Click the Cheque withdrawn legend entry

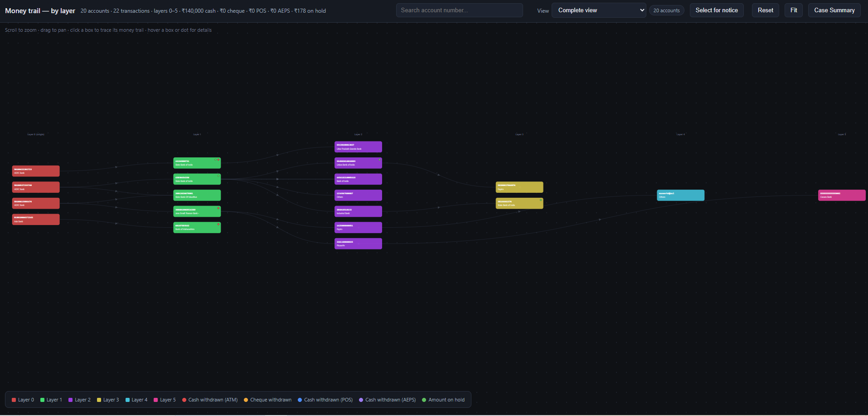click(x=268, y=400)
